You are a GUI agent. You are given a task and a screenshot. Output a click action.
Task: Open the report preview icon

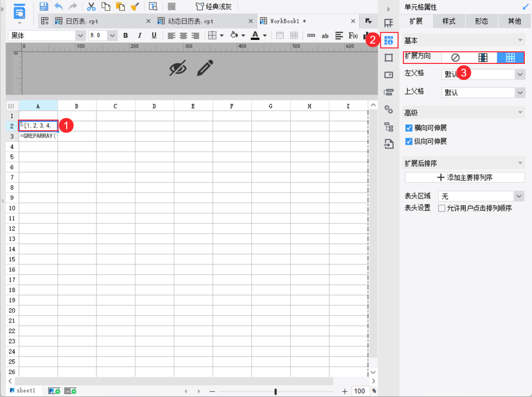tap(153, 6)
